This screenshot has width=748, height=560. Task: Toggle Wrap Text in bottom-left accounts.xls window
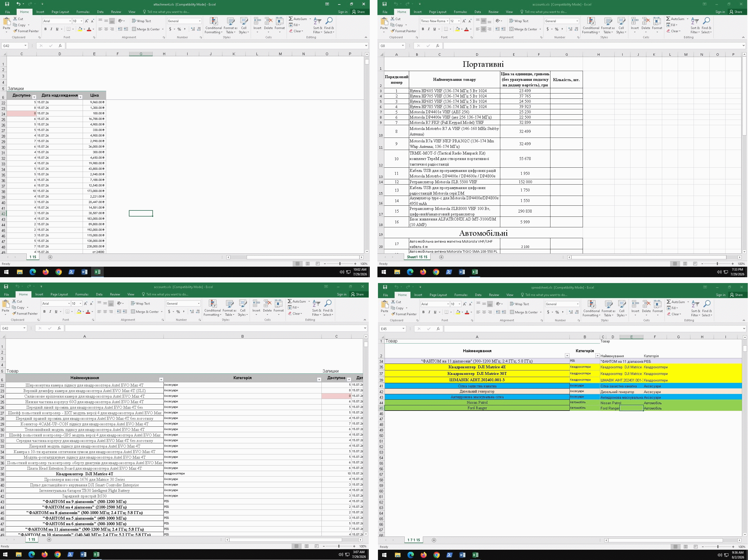pyautogui.click(x=140, y=303)
